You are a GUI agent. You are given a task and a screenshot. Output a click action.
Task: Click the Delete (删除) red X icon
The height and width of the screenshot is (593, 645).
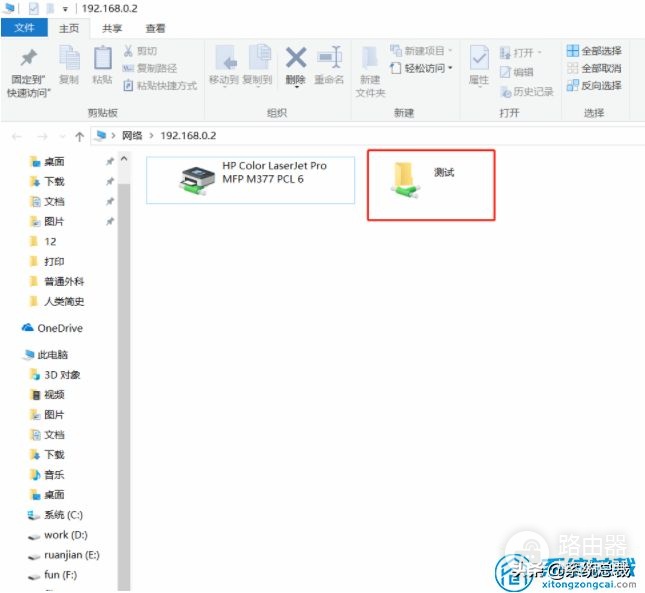click(296, 58)
